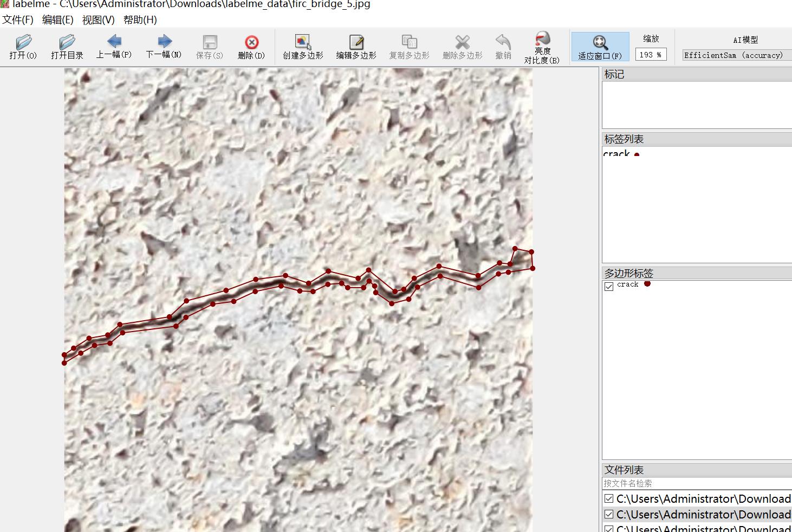
Task: Open the Edit menu
Action: click(x=57, y=20)
